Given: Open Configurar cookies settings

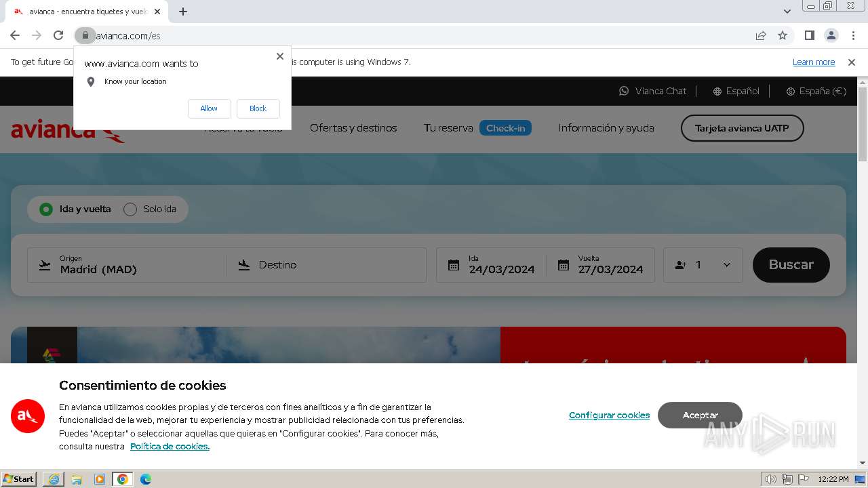Looking at the screenshot, I should 609,415.
